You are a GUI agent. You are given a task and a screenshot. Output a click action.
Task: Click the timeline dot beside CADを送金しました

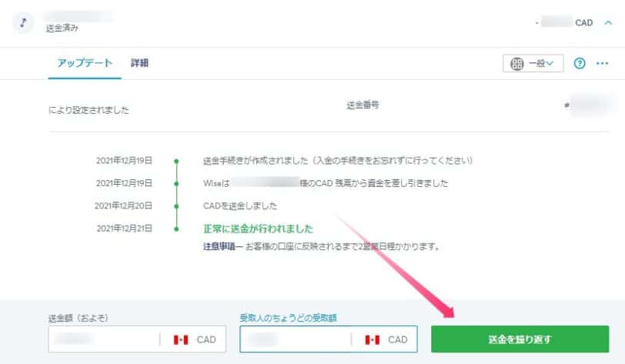(x=176, y=206)
